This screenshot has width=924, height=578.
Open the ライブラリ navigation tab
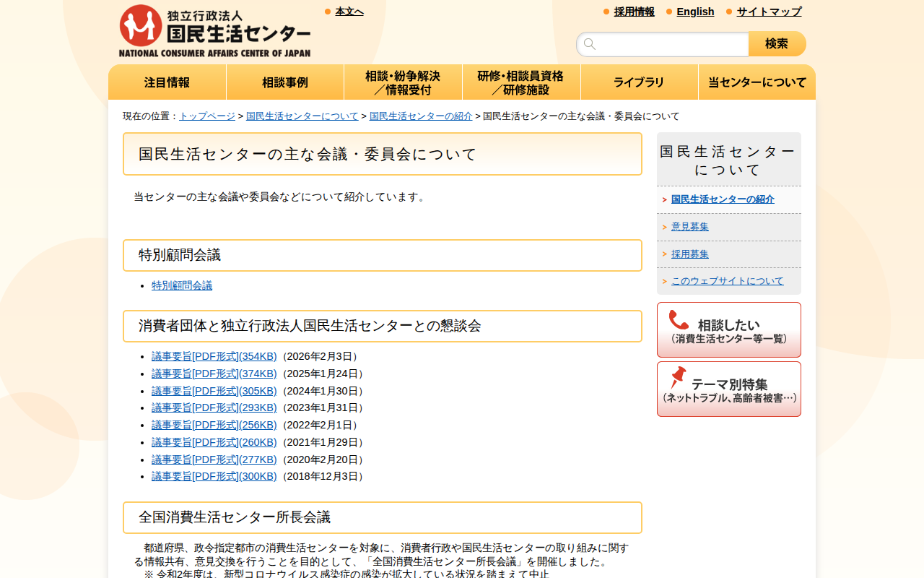639,82
